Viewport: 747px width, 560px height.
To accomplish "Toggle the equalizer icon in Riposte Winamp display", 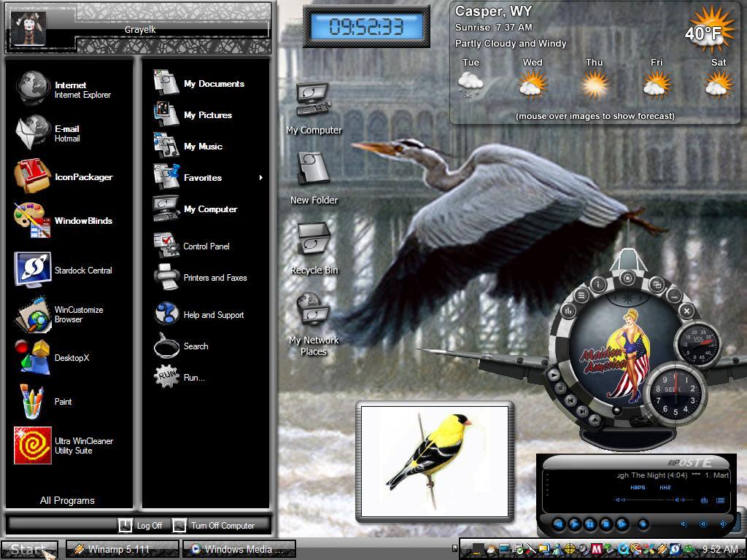I will (704, 500).
